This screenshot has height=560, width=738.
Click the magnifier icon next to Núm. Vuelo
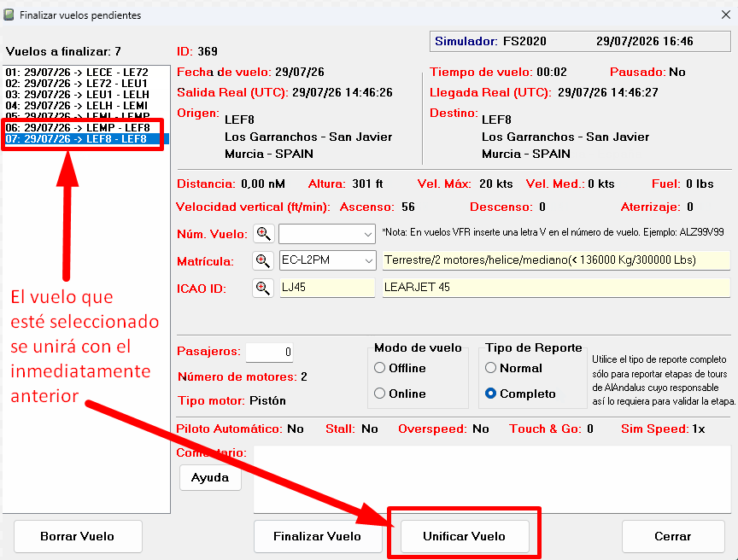point(264,234)
